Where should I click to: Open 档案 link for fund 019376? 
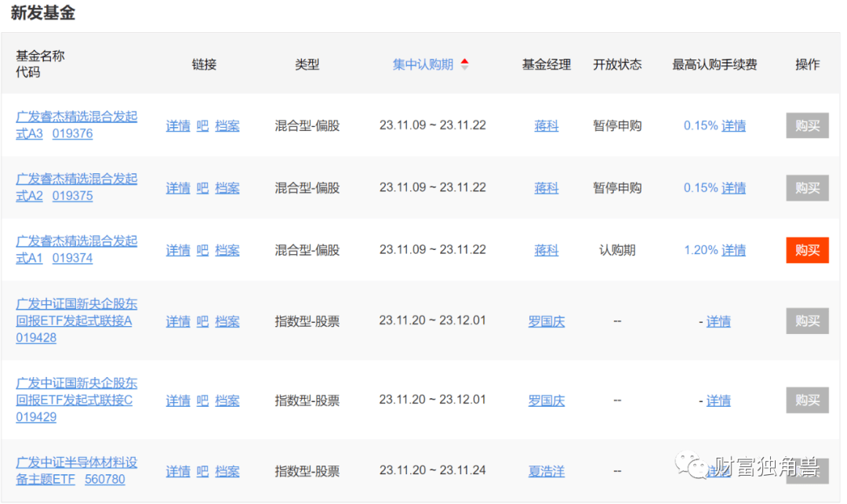[x=227, y=125]
